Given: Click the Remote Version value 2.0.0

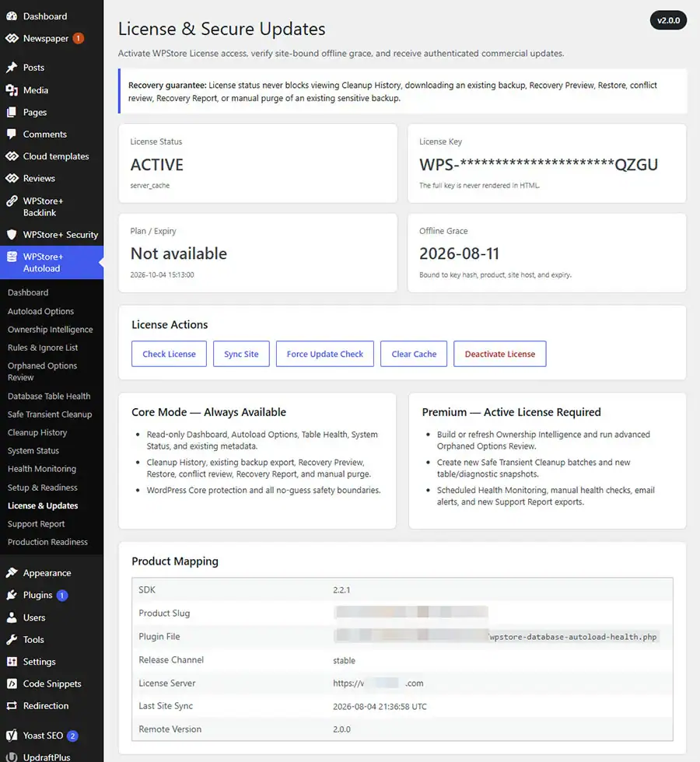Looking at the screenshot, I should [x=341, y=729].
